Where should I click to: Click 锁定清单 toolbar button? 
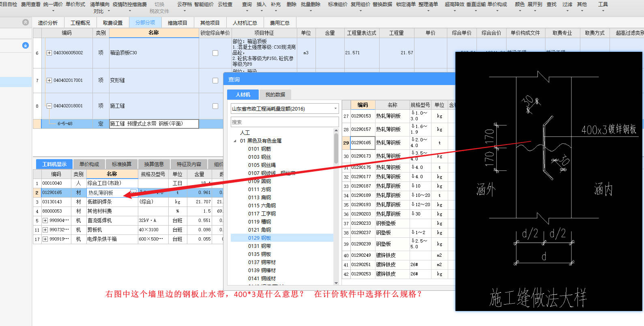406,4
